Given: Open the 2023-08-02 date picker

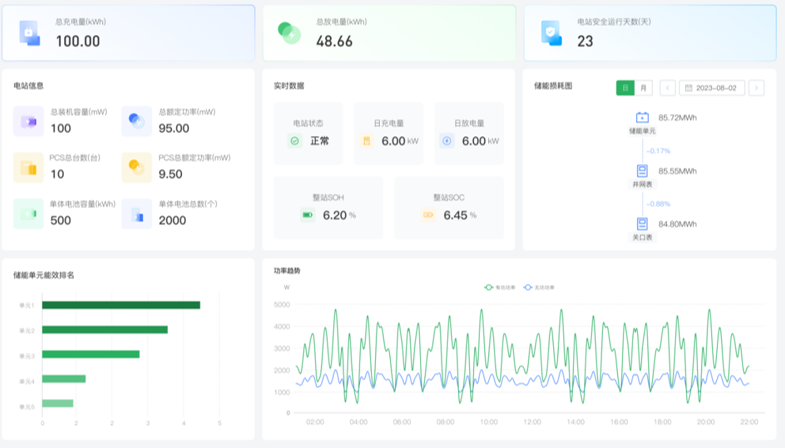Looking at the screenshot, I should (712, 88).
